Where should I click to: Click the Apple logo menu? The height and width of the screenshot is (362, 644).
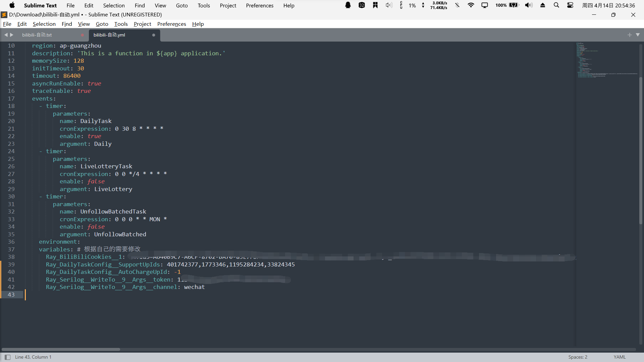coord(12,5)
